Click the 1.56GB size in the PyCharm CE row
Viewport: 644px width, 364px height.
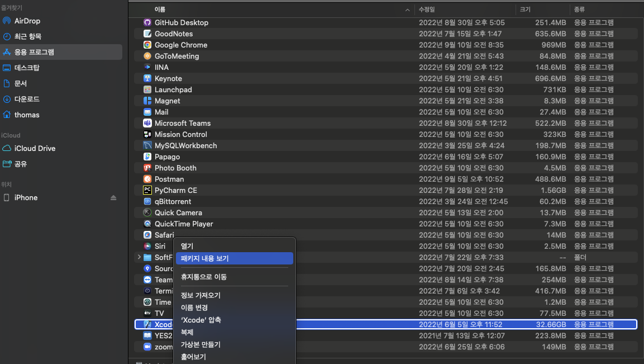point(553,191)
